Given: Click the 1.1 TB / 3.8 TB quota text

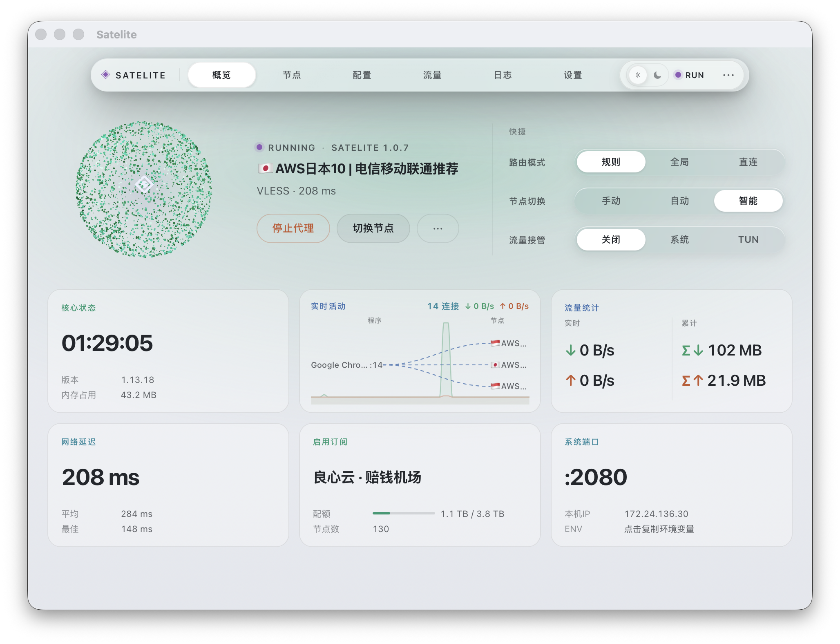Looking at the screenshot, I should pyautogui.click(x=472, y=514).
